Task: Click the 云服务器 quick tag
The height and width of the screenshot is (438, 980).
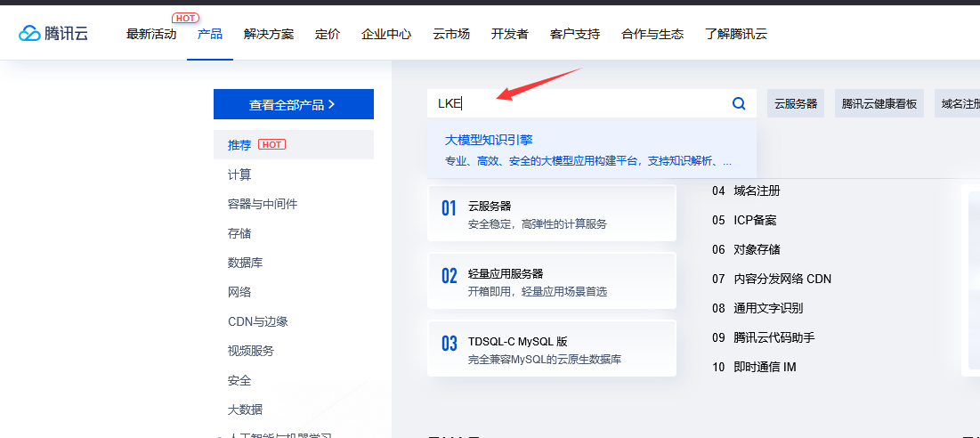Action: click(x=796, y=103)
